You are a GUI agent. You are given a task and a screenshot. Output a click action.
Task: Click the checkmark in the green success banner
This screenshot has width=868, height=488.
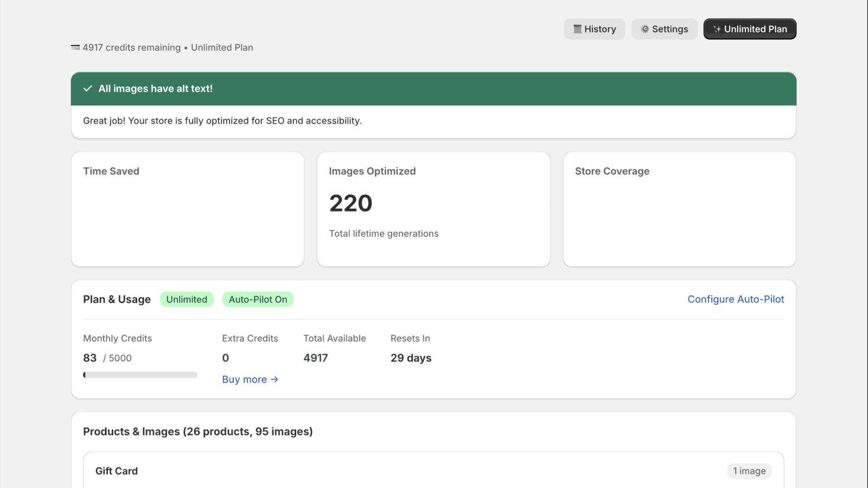tap(88, 88)
